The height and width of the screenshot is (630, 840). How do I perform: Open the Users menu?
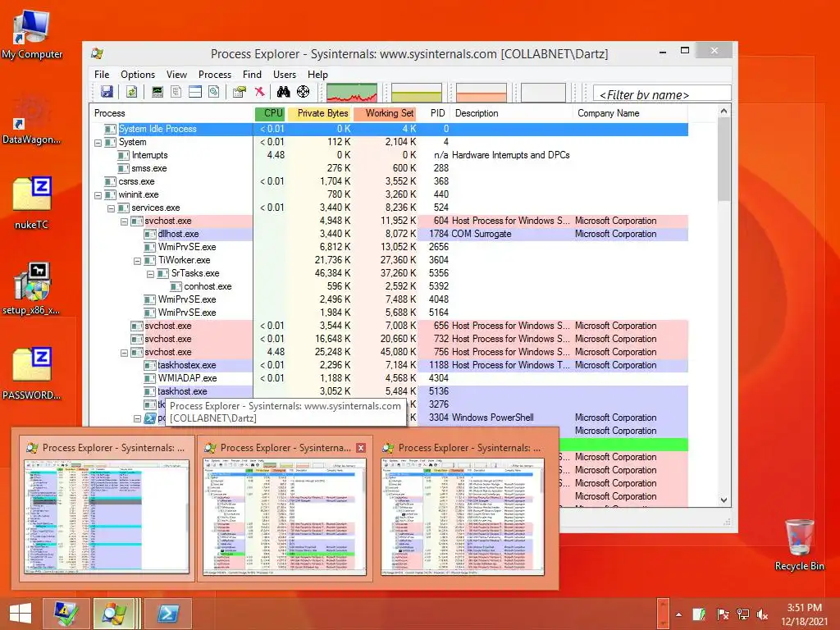[x=285, y=75]
